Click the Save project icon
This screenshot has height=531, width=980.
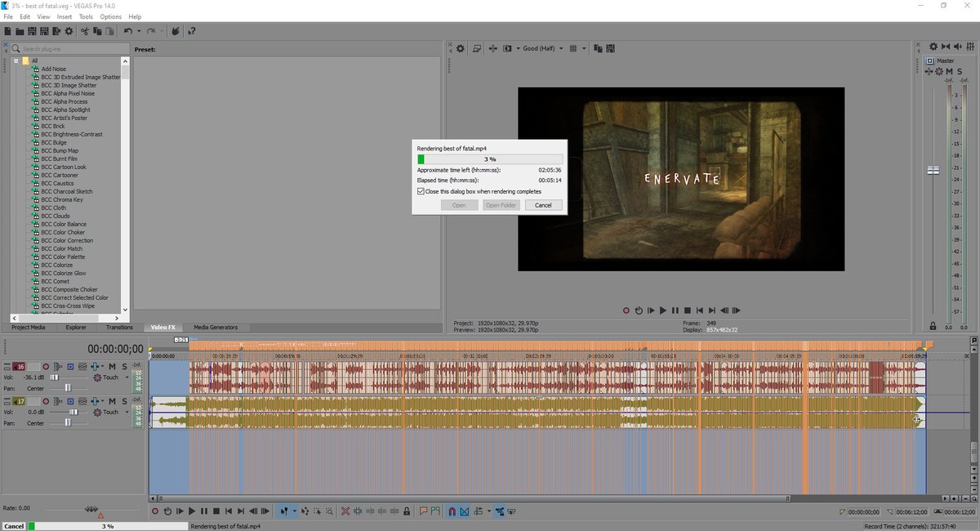32,31
